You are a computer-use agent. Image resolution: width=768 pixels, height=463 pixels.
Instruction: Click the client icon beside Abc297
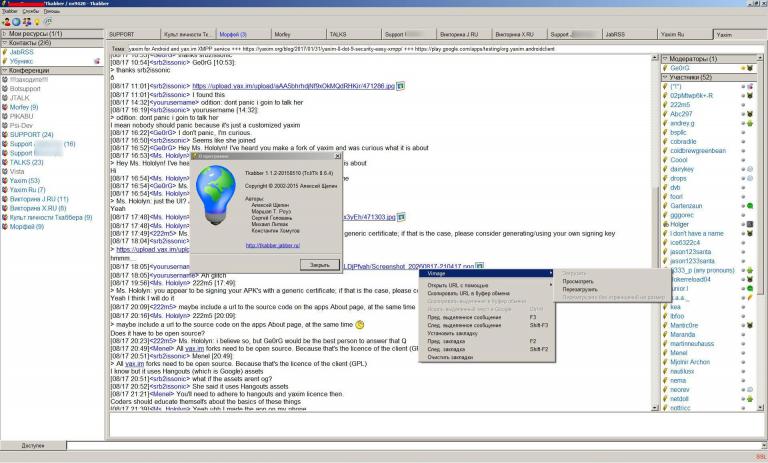(749, 114)
